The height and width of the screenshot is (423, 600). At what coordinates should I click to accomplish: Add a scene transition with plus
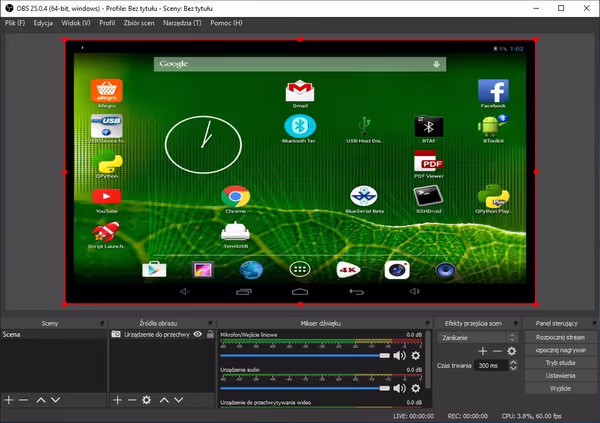pyautogui.click(x=483, y=351)
